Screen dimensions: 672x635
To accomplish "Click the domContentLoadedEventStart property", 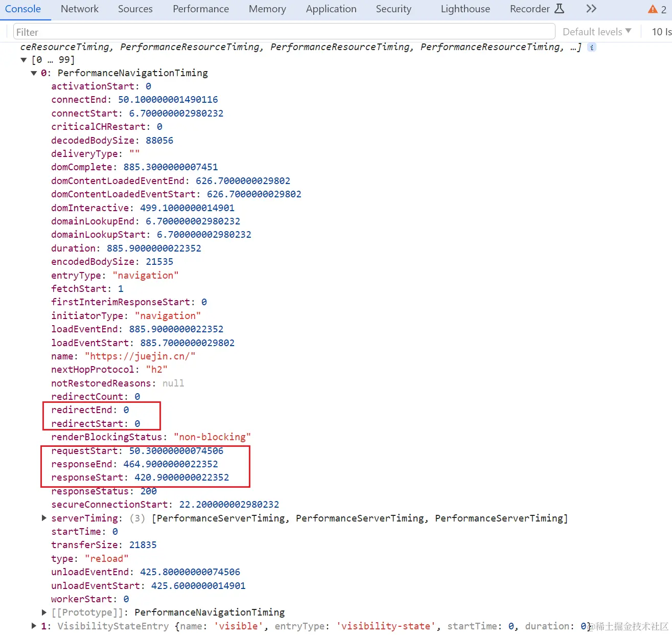I will (176, 194).
